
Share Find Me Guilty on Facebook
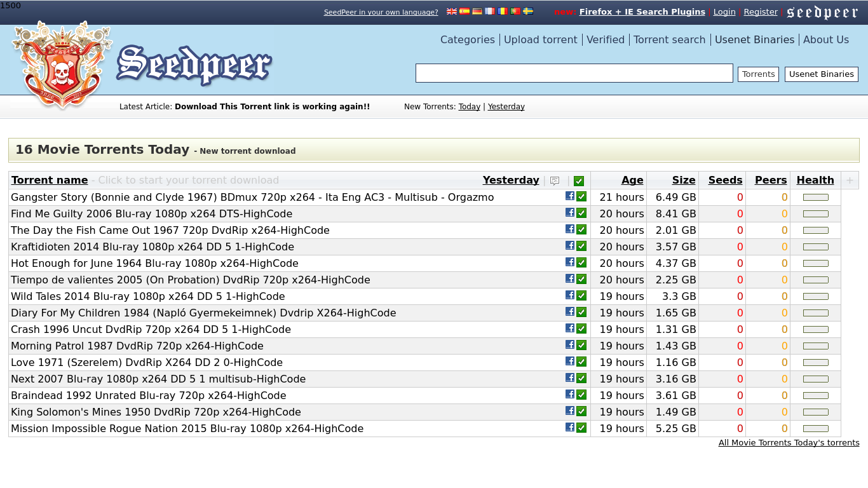click(570, 213)
